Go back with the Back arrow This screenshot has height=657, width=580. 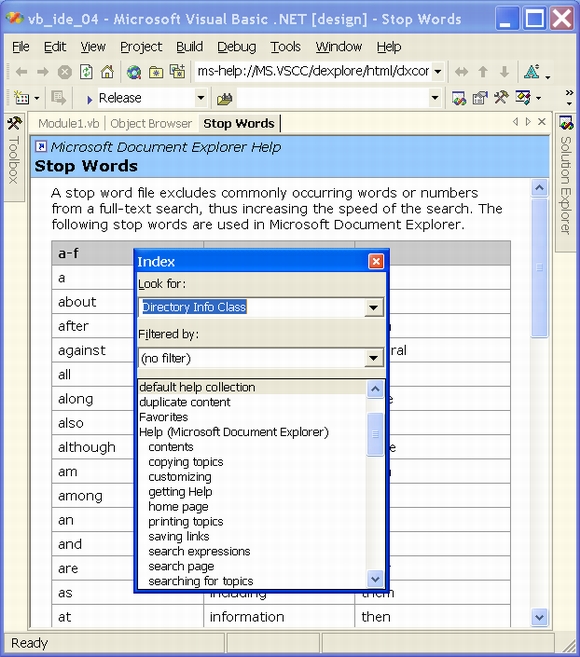click(x=21, y=72)
